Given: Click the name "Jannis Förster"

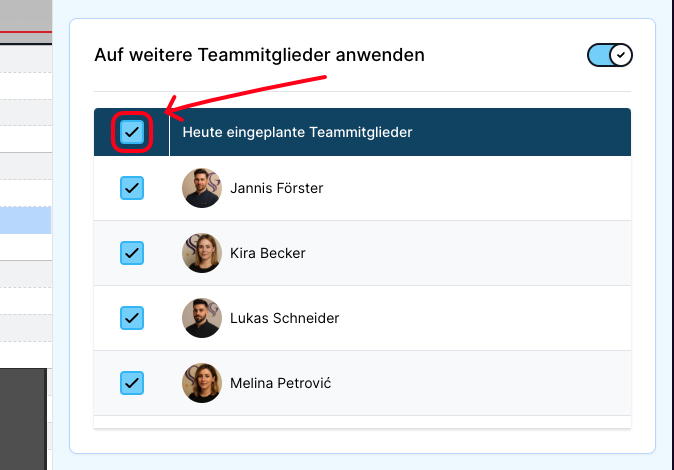Looking at the screenshot, I should click(276, 188).
